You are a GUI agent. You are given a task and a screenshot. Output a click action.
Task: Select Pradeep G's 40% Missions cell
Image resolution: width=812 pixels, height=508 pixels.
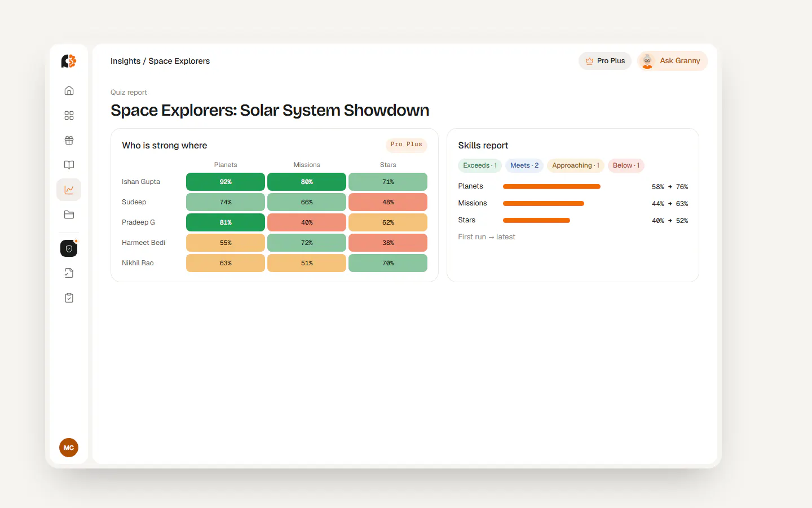click(307, 222)
